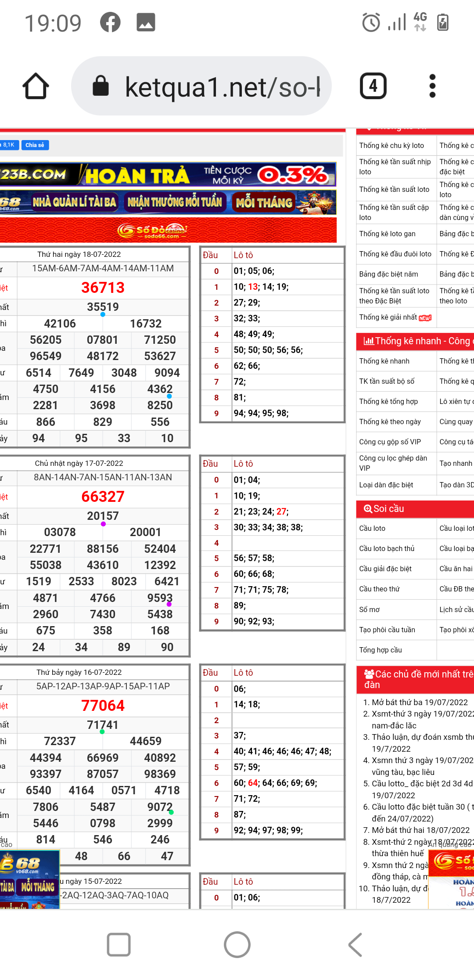Open Thống kê nhanh - Công section header
Screen dimensions: 474x980
pyautogui.click(x=415, y=341)
